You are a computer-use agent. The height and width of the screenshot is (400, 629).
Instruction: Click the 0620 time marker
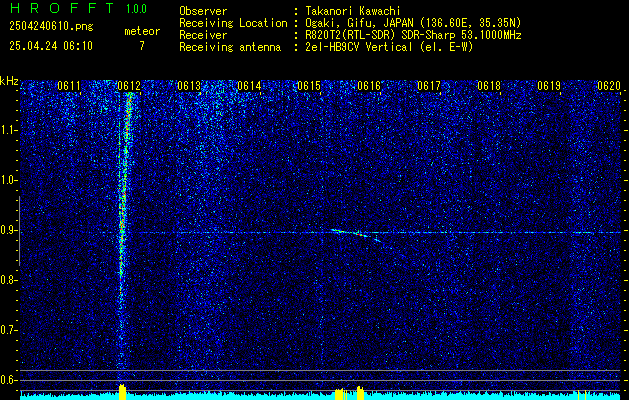609,85
